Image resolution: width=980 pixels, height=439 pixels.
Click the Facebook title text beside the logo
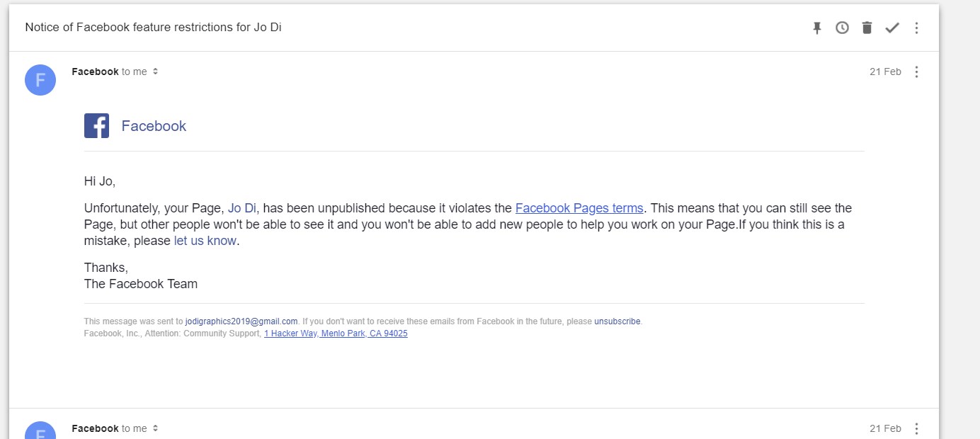coord(154,126)
